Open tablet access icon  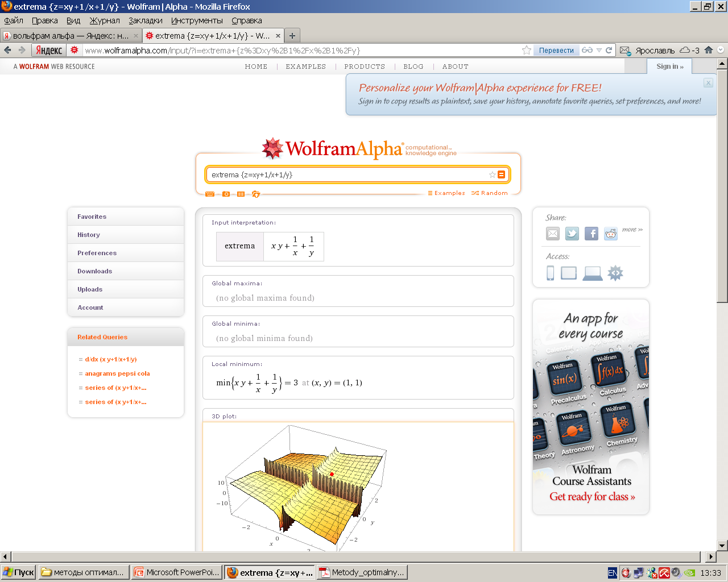[x=569, y=273]
